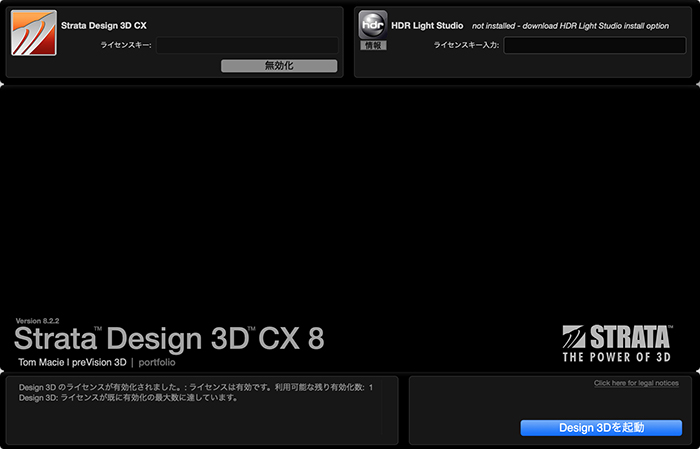Click the 'Strata Design 3D CX' title label
700x449 pixels.
104,25
